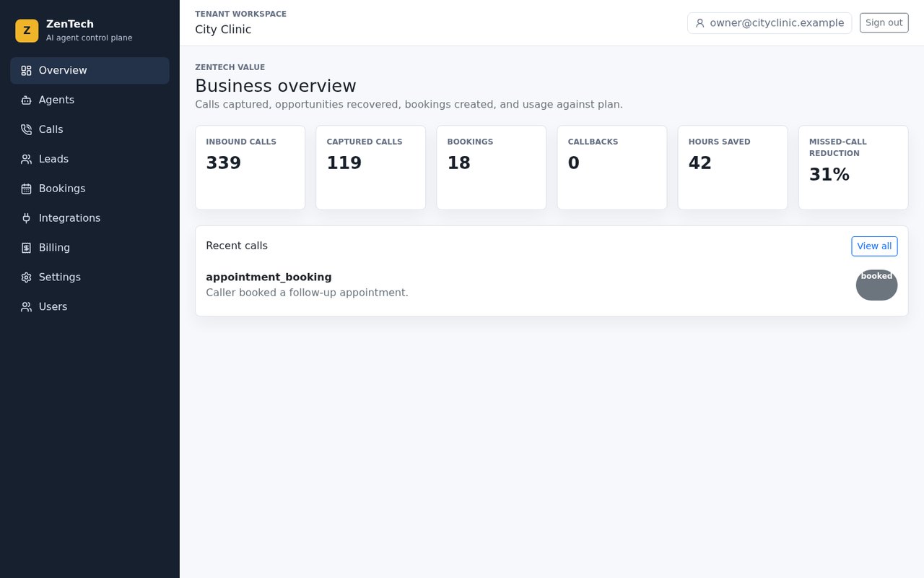Viewport: 924px width, 578px height.
Task: Select the Bookings 18 stat card
Action: click(491, 168)
